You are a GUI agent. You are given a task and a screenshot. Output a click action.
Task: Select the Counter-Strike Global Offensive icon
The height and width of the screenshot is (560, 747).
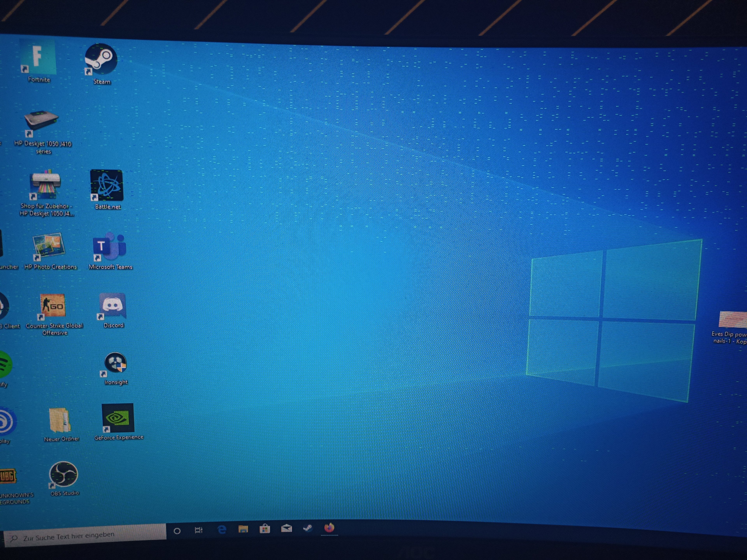coord(53,305)
